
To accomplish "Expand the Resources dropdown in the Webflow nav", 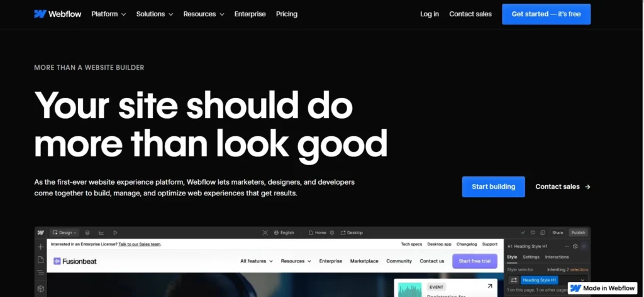I will (204, 14).
